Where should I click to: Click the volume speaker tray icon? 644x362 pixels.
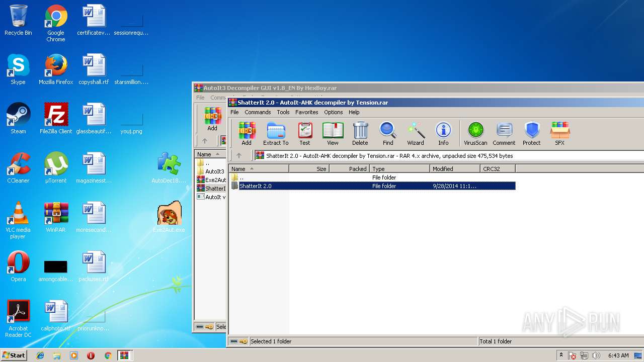click(596, 355)
